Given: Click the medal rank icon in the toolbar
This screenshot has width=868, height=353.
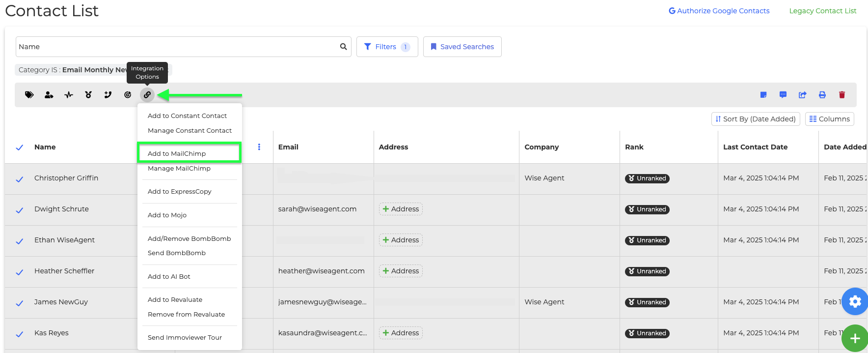Looking at the screenshot, I should tap(88, 95).
